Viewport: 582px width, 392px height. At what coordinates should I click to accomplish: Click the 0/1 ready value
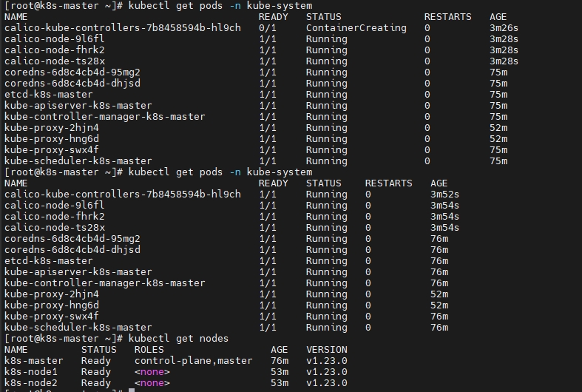pyautogui.click(x=267, y=28)
